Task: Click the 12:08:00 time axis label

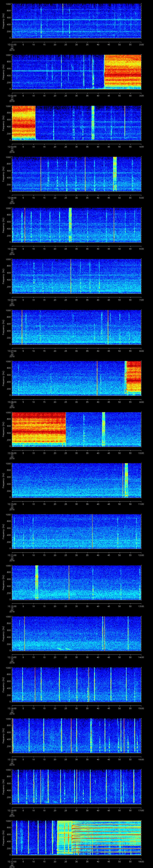Action: [12, 402]
